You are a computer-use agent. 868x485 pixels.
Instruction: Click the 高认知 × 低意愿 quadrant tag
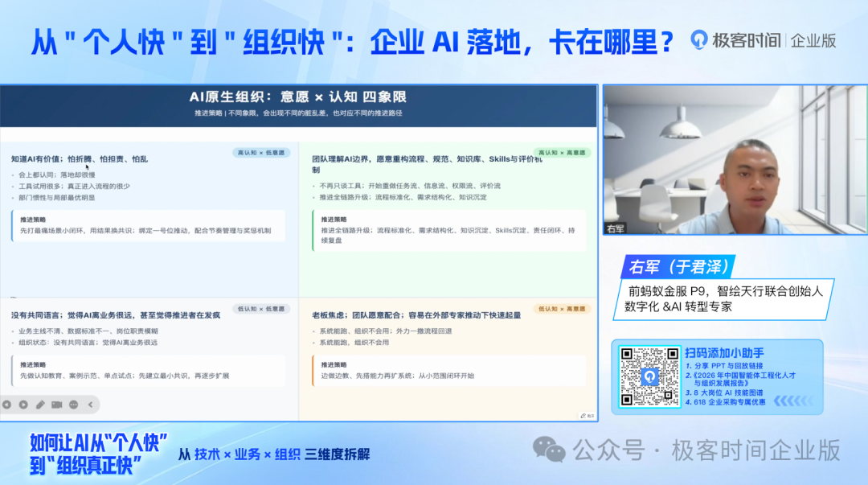click(x=260, y=153)
